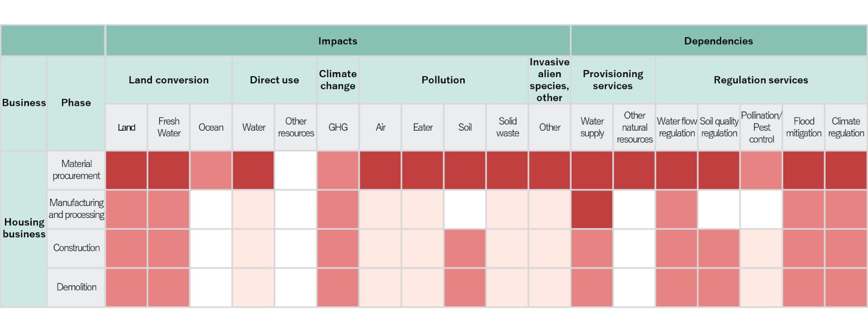Click the Provisioning services header
The height and width of the screenshot is (333, 868).
tap(613, 80)
